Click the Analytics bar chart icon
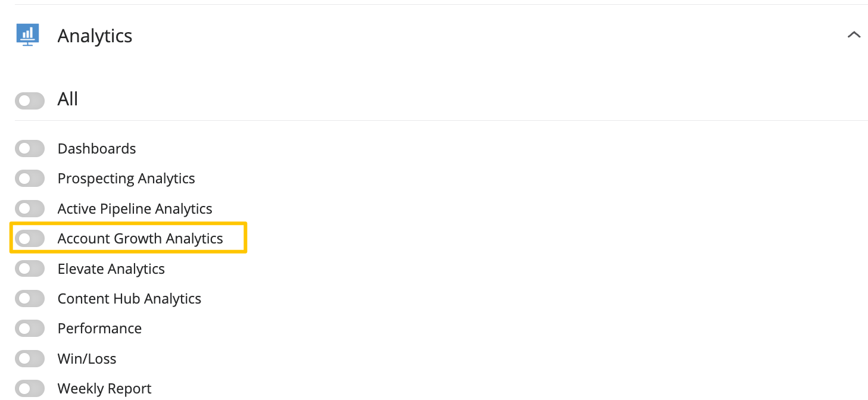The image size is (868, 400). (x=27, y=35)
